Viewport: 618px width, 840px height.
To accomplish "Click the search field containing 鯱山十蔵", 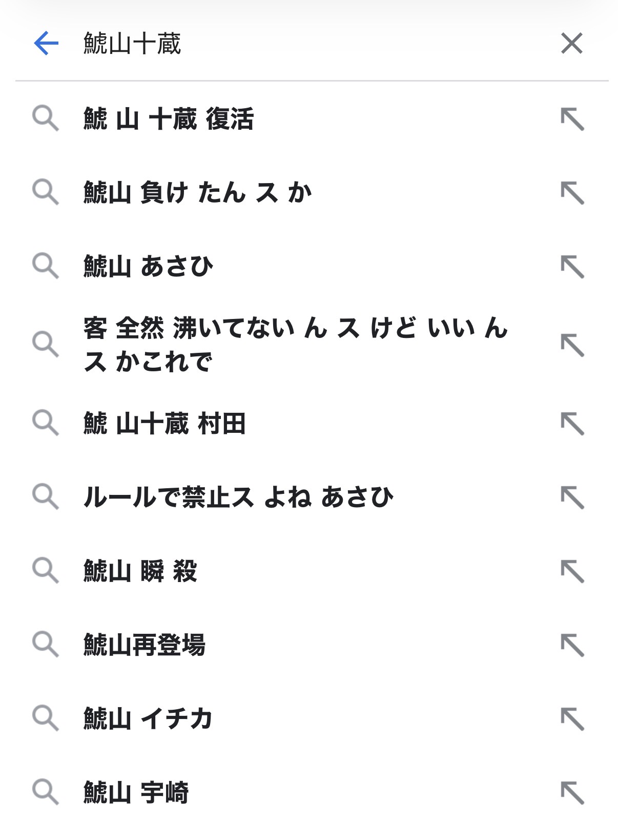I will pos(307,43).
